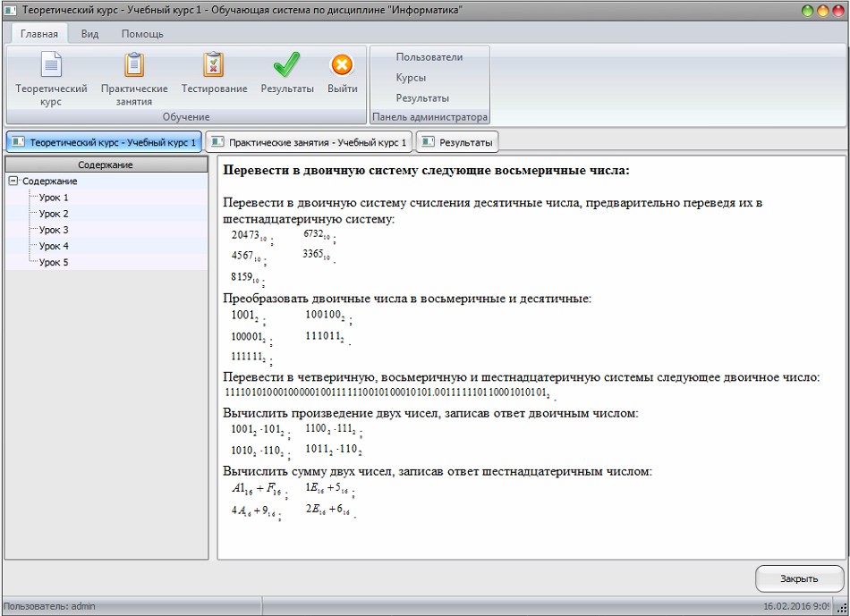Open Результаты green checkmark icon

click(x=287, y=65)
